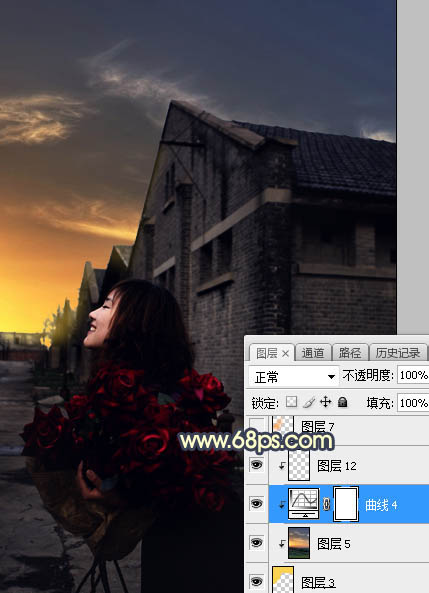Open the 路径 tab

pos(350,353)
